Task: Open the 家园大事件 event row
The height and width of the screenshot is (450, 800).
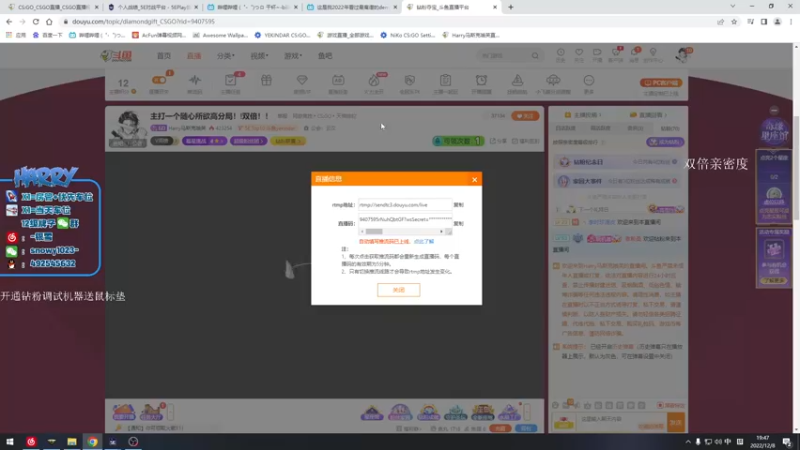Action: [617, 181]
